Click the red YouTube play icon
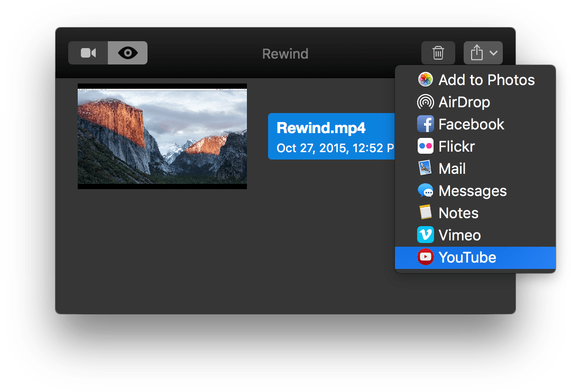571x392 pixels. click(x=425, y=257)
